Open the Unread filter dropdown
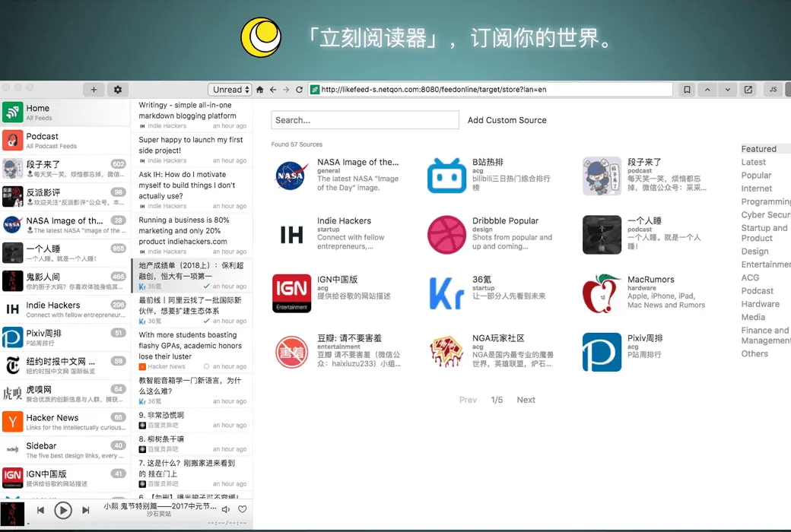 tap(230, 89)
